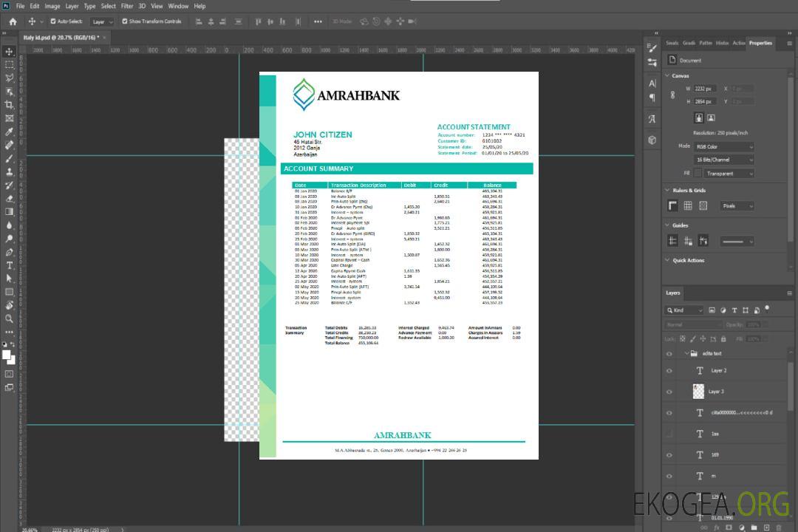798x532 pixels.
Task: Open the Mode RGB Color dropdown
Action: click(x=724, y=146)
